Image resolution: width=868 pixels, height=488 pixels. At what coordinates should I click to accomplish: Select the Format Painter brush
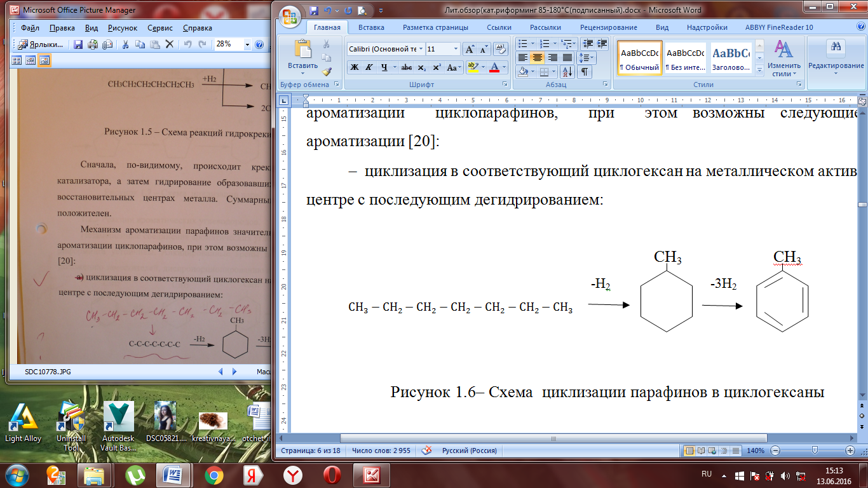click(x=327, y=72)
